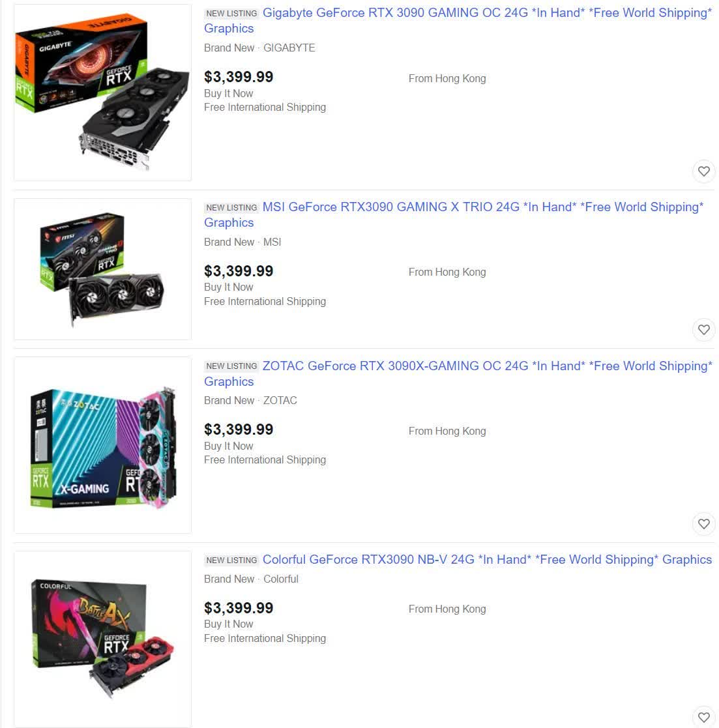Click Free International Shipping under MSI listing
The image size is (719, 728).
pyautogui.click(x=265, y=301)
